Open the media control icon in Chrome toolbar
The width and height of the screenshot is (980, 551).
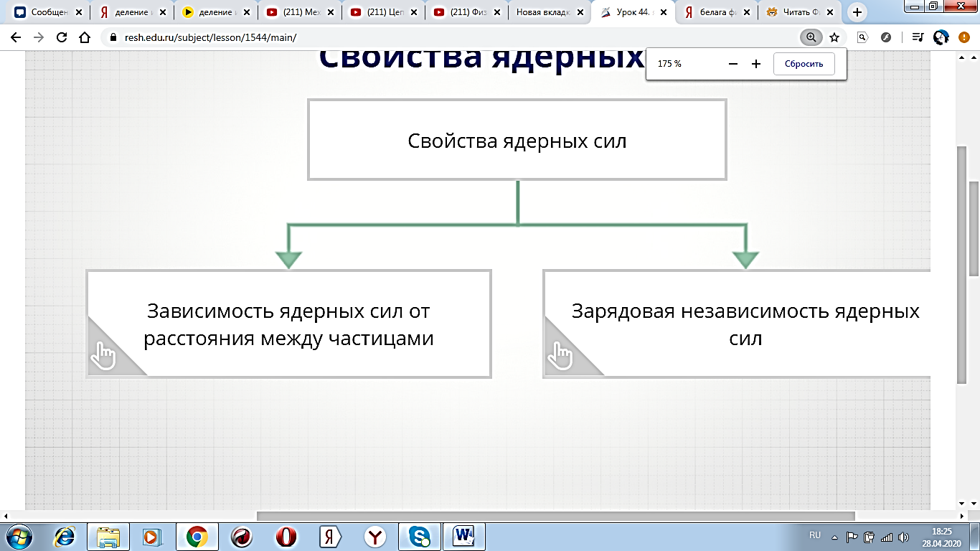[x=918, y=37]
